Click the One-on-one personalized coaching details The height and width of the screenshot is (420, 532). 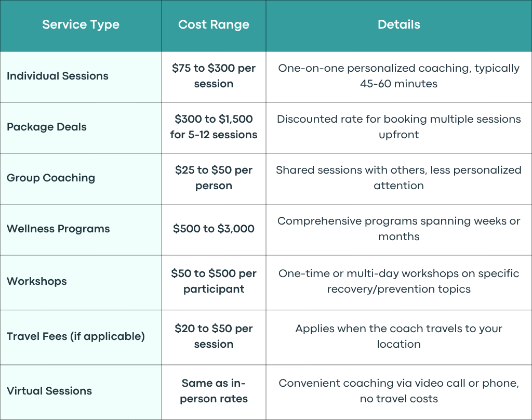click(x=399, y=76)
